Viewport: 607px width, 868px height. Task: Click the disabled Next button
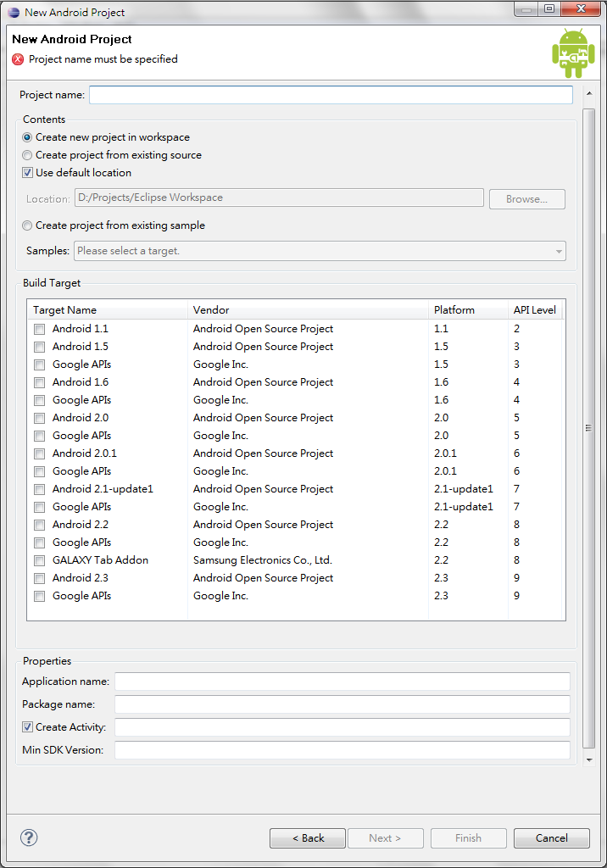tap(385, 838)
